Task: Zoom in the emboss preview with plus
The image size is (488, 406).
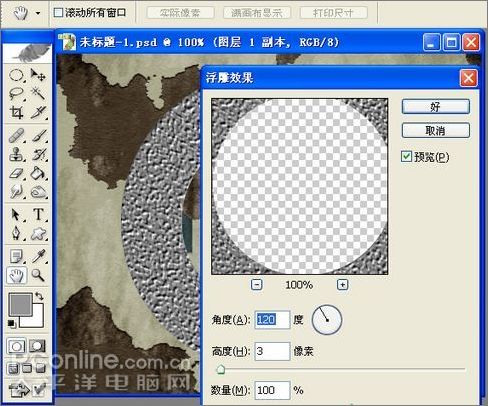Action: (x=343, y=285)
